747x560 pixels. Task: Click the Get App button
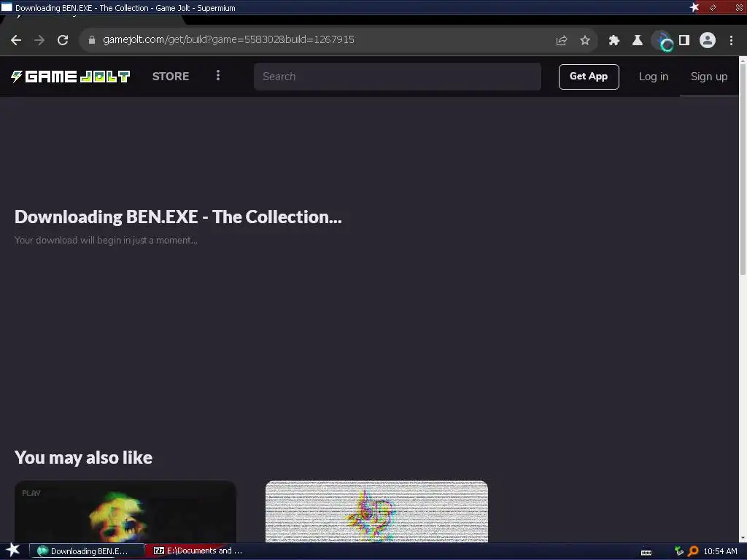[x=589, y=77]
